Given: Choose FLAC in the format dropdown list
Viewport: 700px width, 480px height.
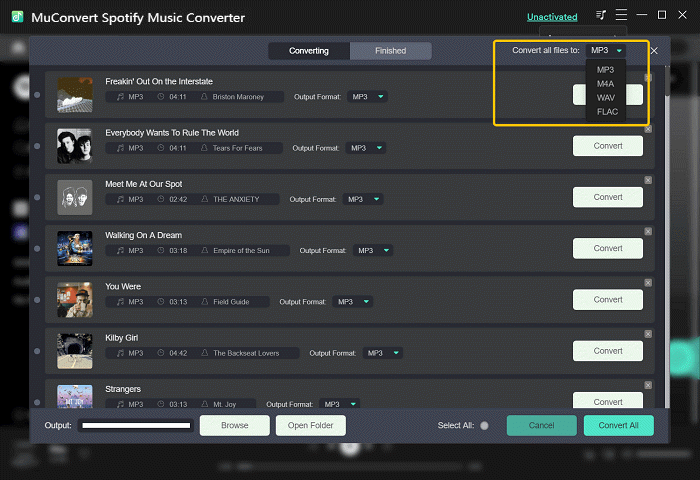Looking at the screenshot, I should [607, 112].
